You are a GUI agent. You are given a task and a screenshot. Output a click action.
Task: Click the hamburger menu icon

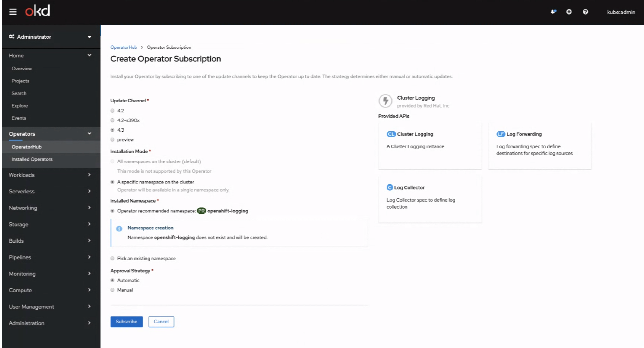(12, 12)
